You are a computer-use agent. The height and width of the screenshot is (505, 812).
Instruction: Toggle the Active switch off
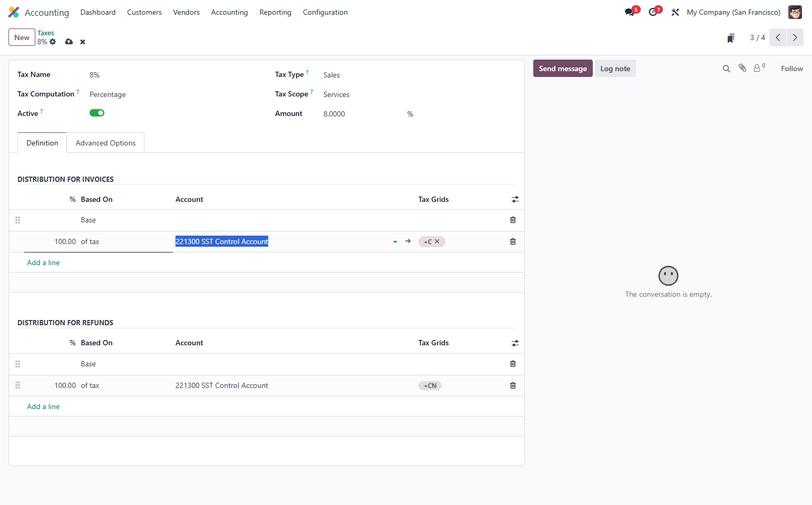pyautogui.click(x=97, y=113)
